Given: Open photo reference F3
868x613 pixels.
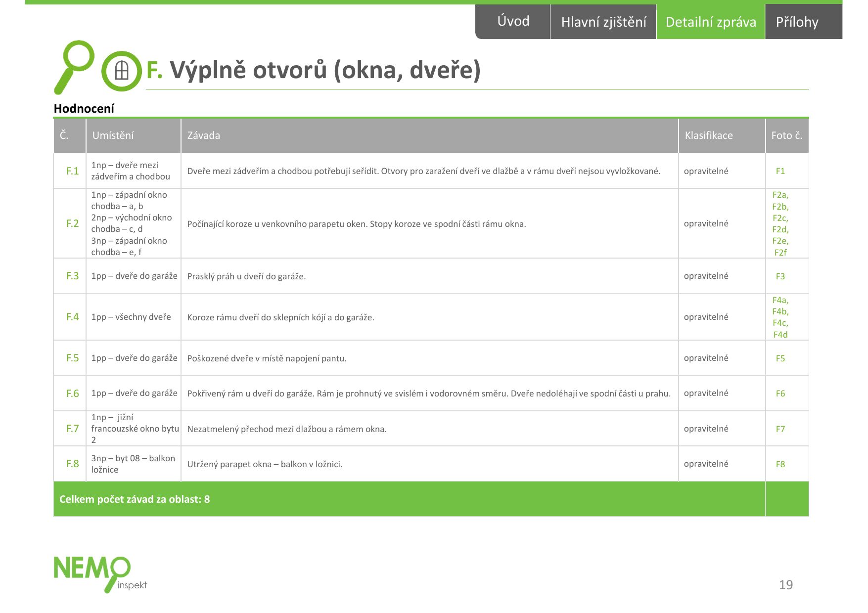Looking at the screenshot, I should (780, 276).
